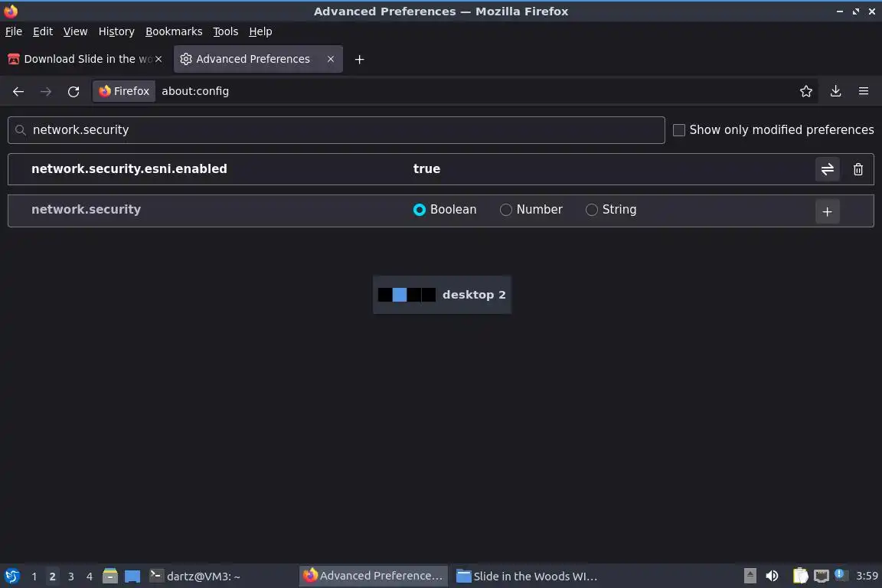Viewport: 882px width, 588px height.
Task: Enable Show only modified preferences checkbox
Action: (x=679, y=130)
